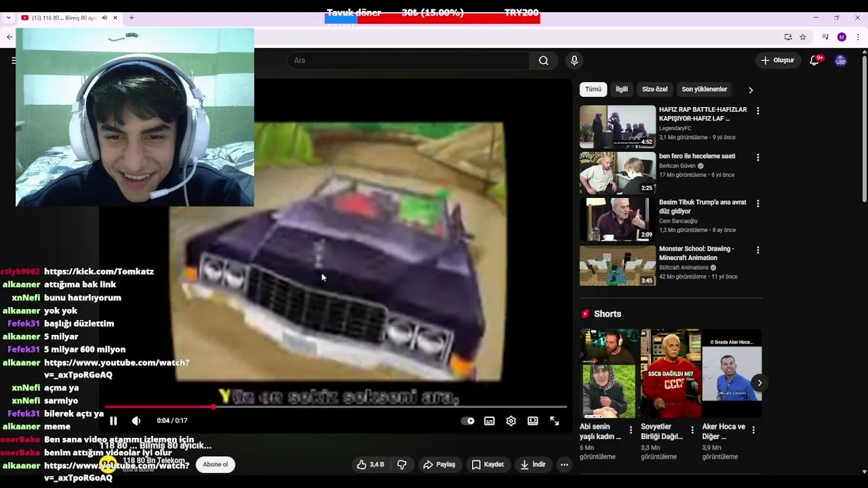Open the channel avatar under the video
Viewport: 868px width, 488px height.
[x=108, y=464]
